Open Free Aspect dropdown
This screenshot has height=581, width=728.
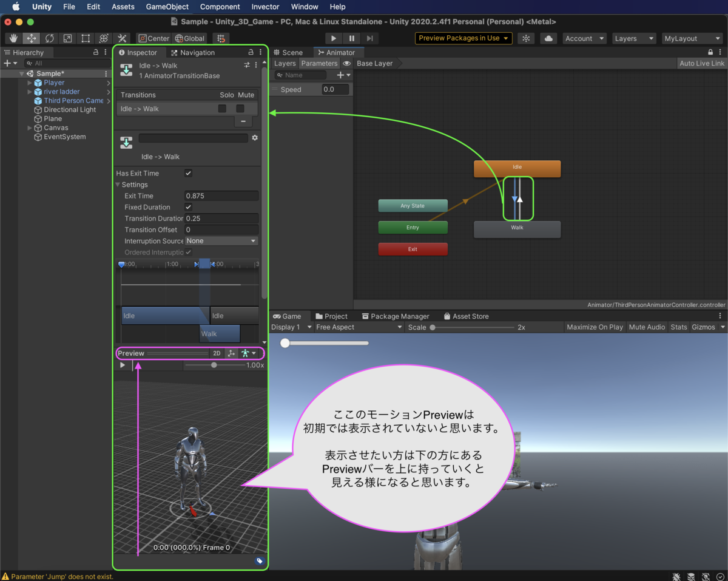pyautogui.click(x=359, y=327)
